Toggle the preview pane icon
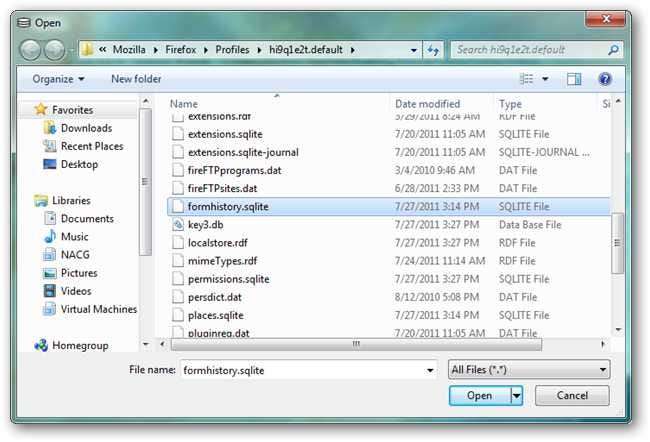 [x=574, y=79]
